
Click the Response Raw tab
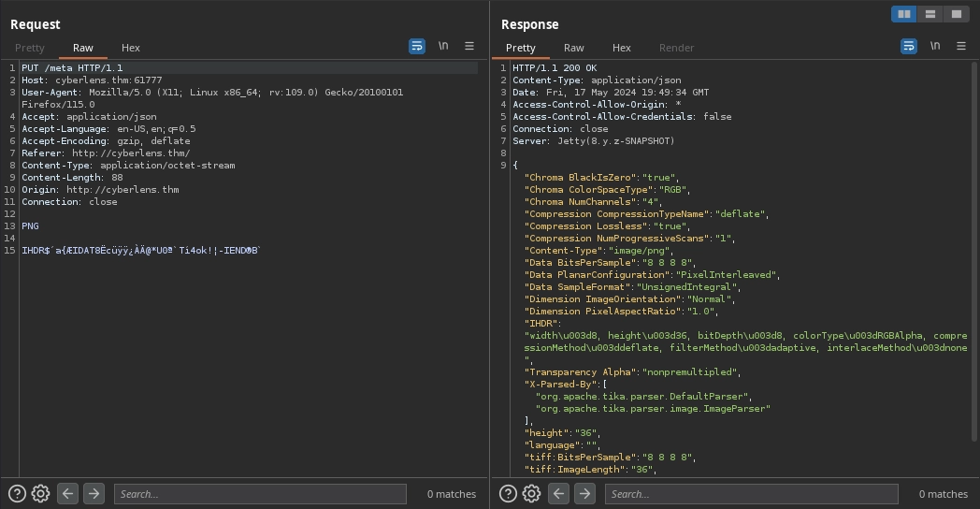pyautogui.click(x=573, y=48)
